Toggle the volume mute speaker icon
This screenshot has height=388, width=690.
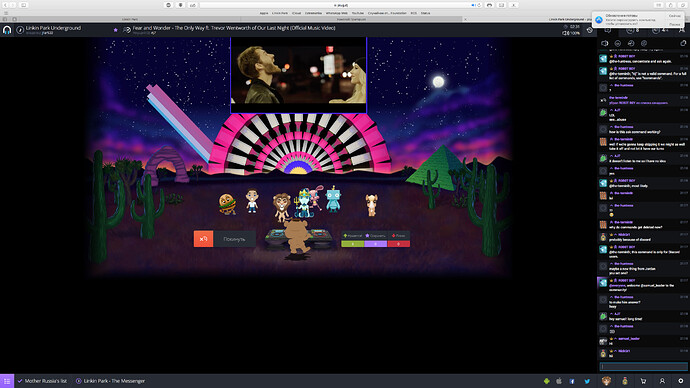[x=565, y=33]
